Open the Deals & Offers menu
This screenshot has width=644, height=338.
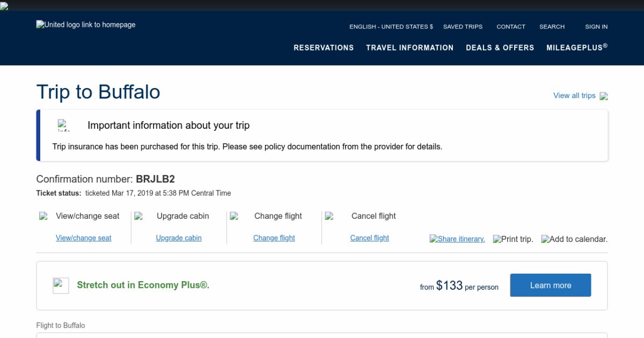tap(500, 48)
